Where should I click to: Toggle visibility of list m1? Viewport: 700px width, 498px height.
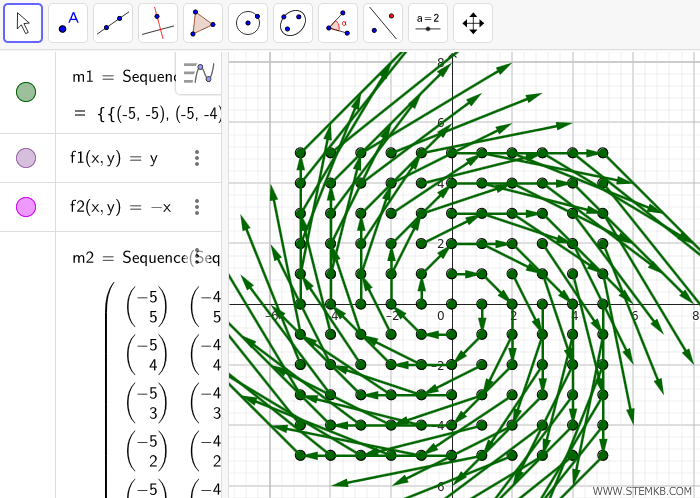[x=26, y=92]
